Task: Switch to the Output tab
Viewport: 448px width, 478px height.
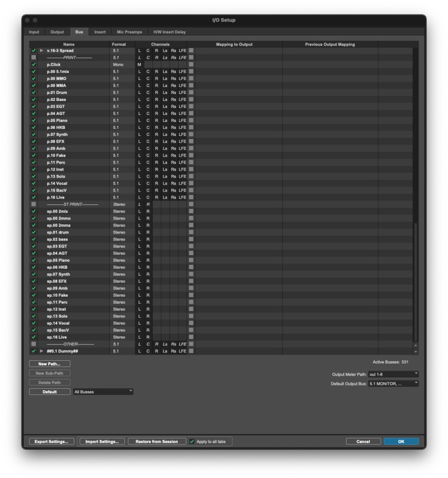Action: (x=57, y=32)
